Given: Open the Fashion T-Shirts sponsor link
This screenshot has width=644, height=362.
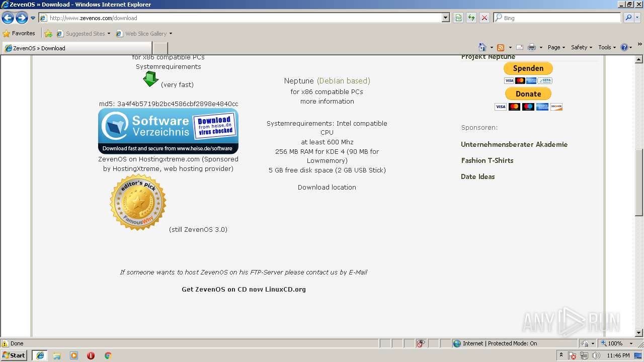Looking at the screenshot, I should 487,160.
